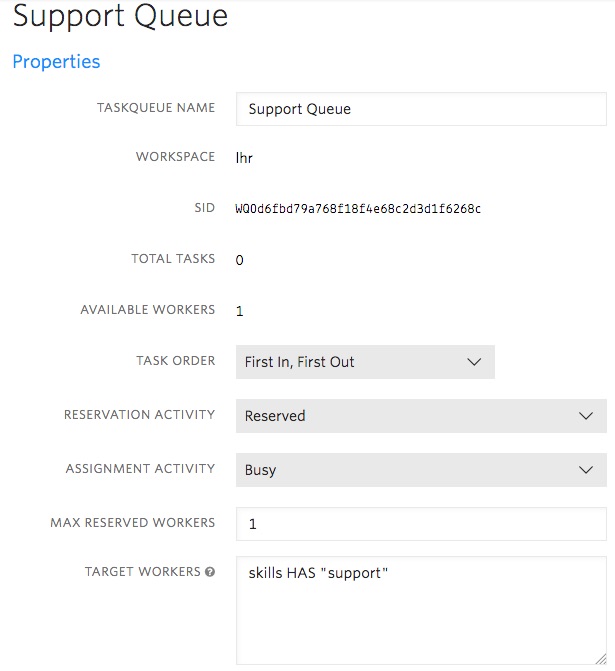615x671 pixels.
Task: Click the TARGET WORKERS label text
Action: pyautogui.click(x=143, y=572)
